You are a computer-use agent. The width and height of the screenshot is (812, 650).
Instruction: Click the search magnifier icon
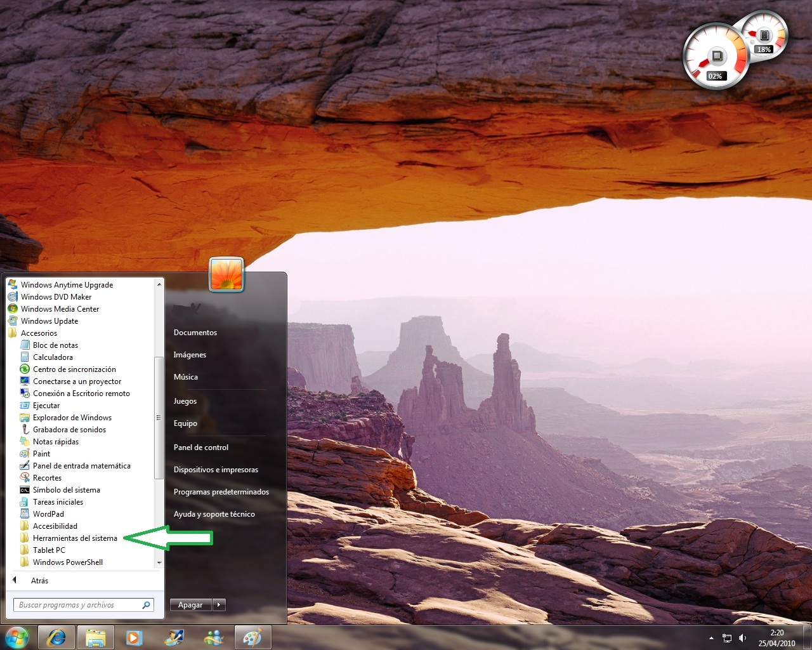coord(147,605)
